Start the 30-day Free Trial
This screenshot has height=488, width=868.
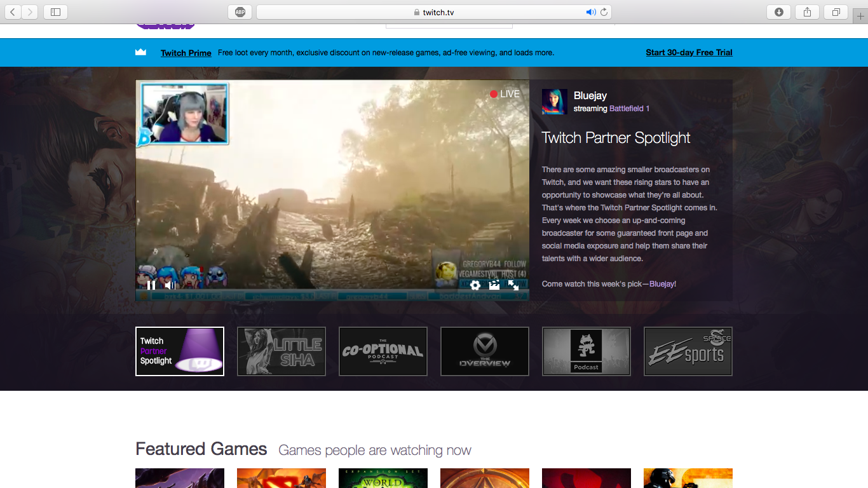coord(689,53)
